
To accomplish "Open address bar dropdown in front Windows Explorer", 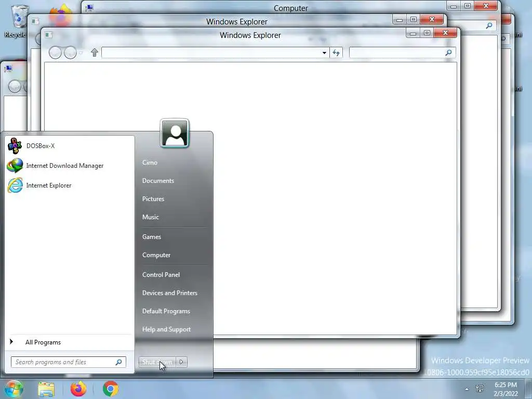I will 324,53.
